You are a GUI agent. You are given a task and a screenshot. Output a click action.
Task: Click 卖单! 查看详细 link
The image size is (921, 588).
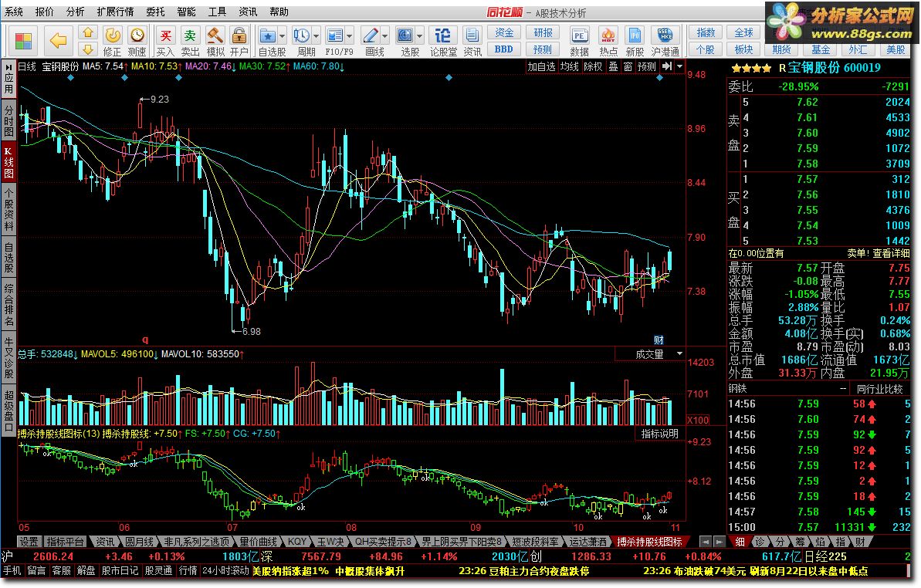coord(878,253)
